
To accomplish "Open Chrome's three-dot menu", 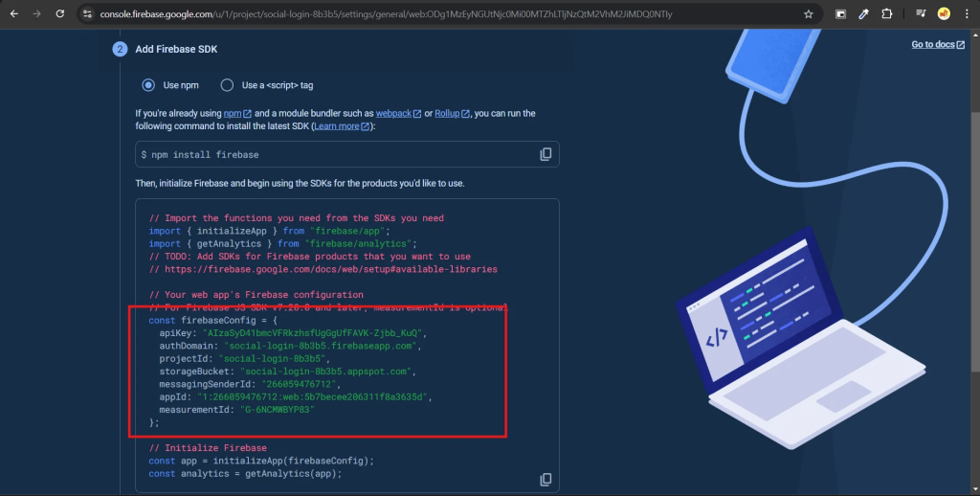I will click(965, 14).
